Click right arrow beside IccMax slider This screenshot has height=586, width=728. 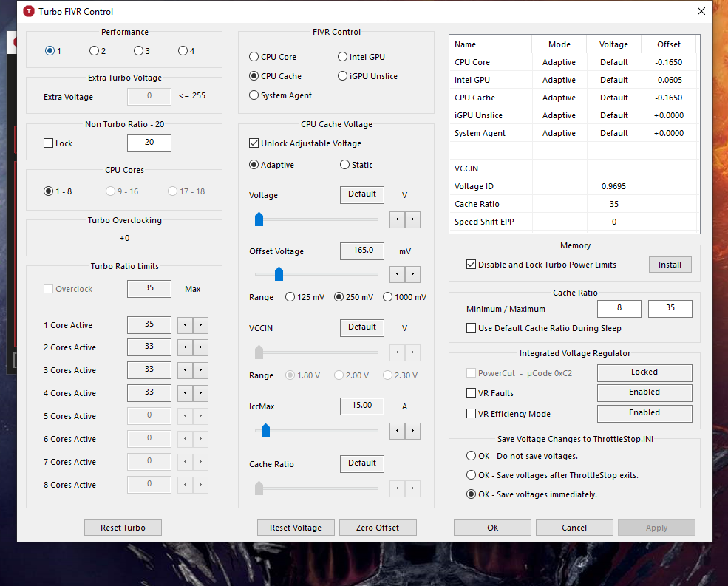click(412, 430)
